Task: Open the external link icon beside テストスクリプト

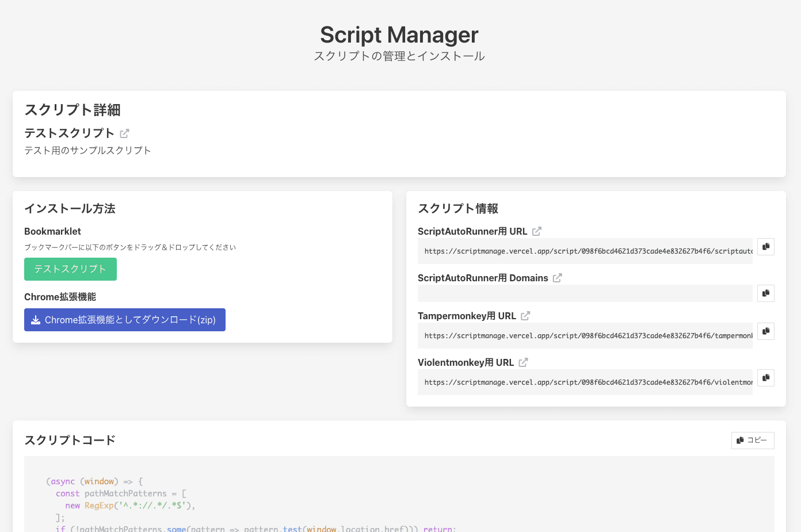Action: point(124,133)
